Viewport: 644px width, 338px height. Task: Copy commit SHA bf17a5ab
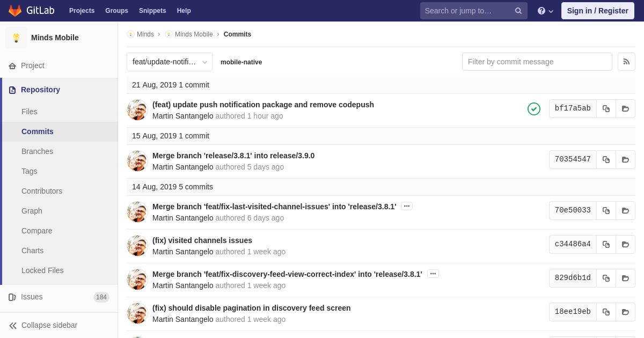pos(606,108)
